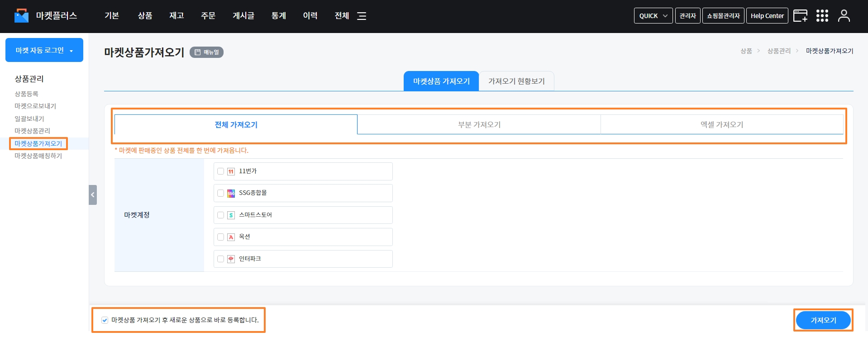Open the 통계 top menu
Screen dimensions: 868x341
click(279, 16)
